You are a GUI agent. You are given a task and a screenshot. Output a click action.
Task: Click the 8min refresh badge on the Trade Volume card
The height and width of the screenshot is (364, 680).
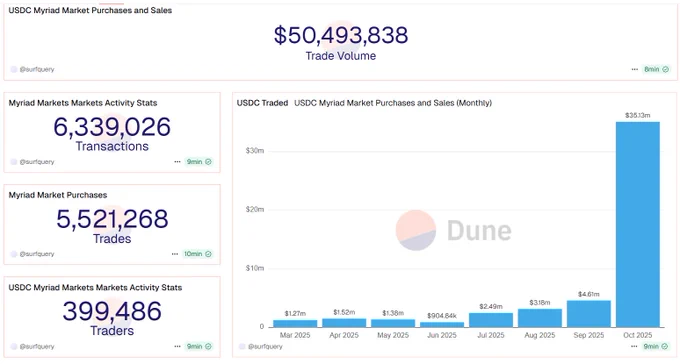point(657,69)
